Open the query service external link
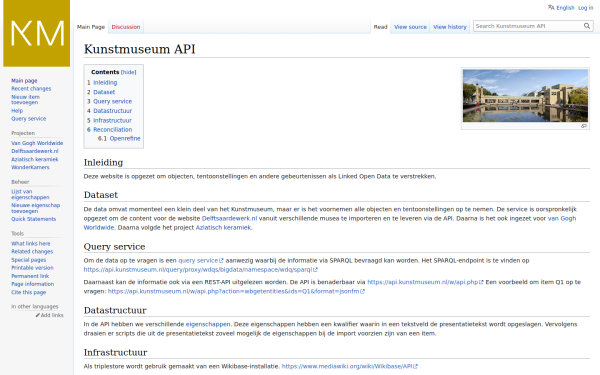 click(201, 261)
